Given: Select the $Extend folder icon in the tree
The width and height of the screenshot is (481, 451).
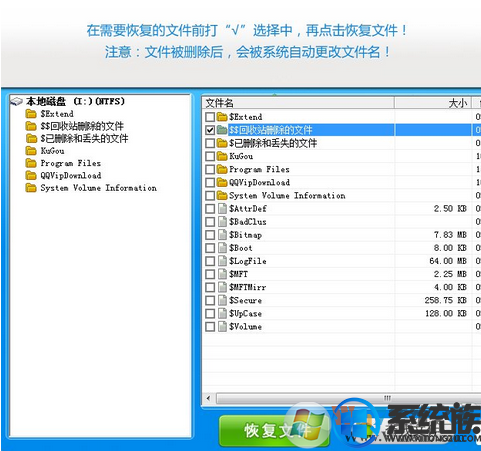Looking at the screenshot, I should click(31, 114).
